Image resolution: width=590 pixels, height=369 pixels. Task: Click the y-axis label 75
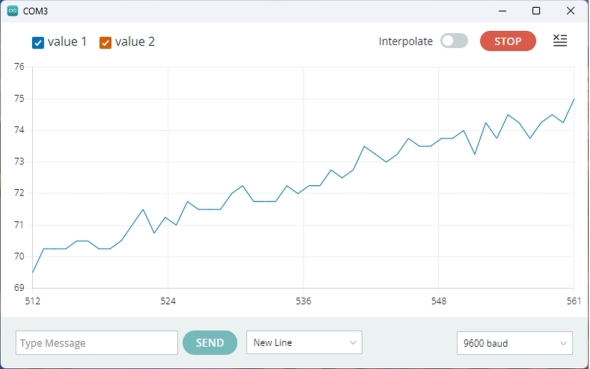(x=19, y=99)
